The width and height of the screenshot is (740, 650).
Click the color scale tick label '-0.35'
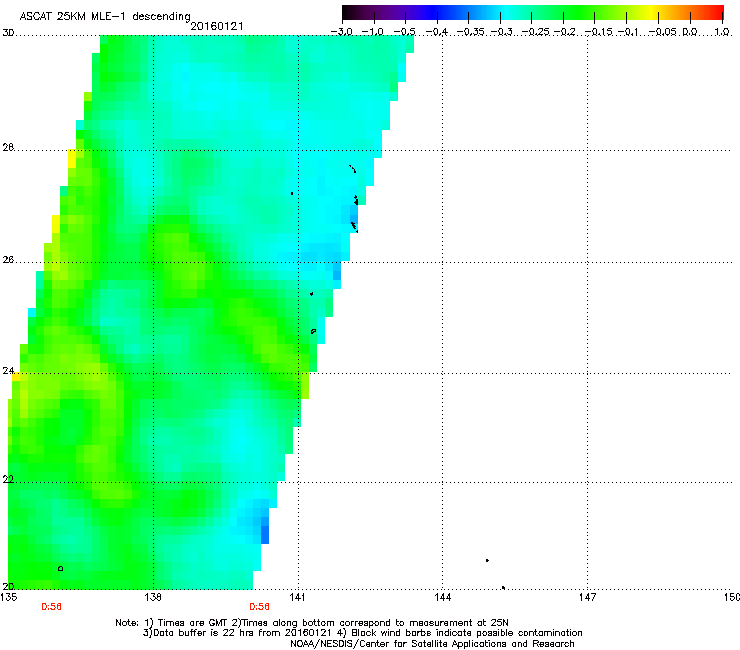[x=471, y=32]
